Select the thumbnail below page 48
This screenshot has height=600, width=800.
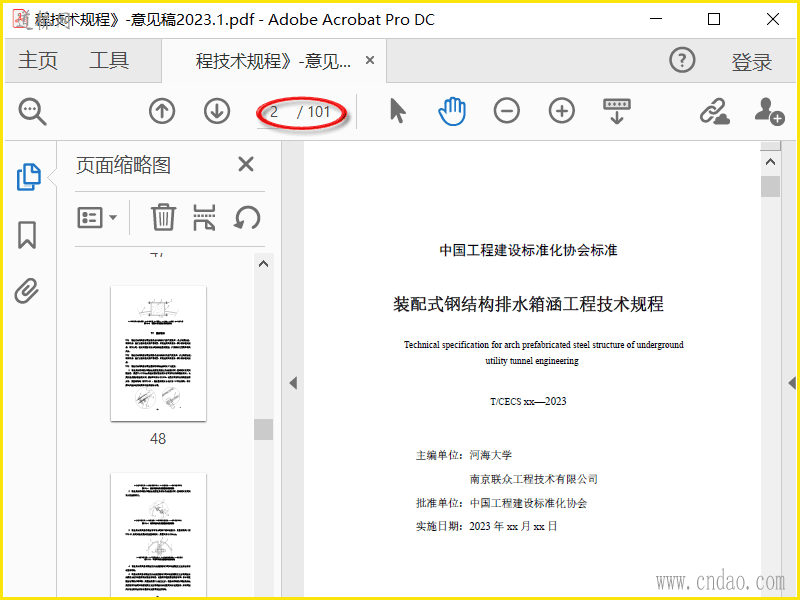(159, 534)
